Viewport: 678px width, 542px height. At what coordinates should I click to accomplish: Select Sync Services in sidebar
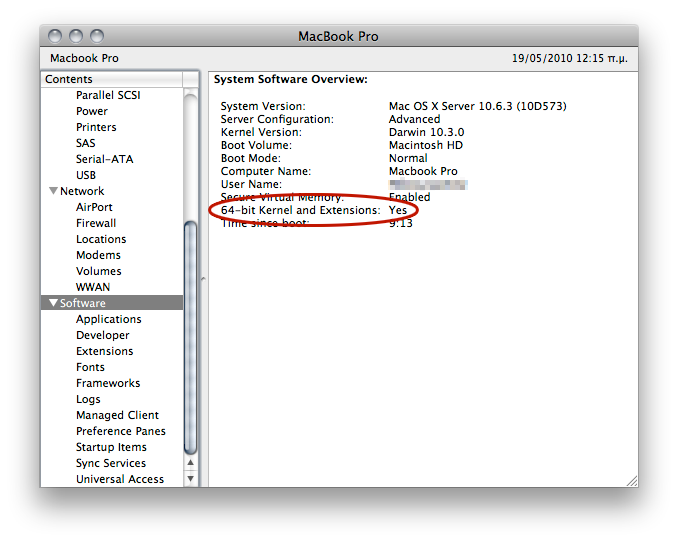[x=111, y=463]
